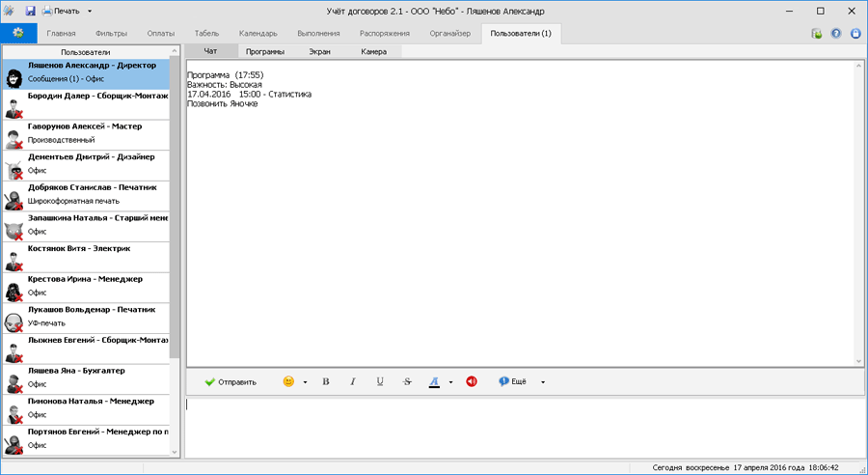Image resolution: width=868 pixels, height=475 pixels.
Task: Click Ляшенов Александр's avatar picture
Action: pos(14,79)
